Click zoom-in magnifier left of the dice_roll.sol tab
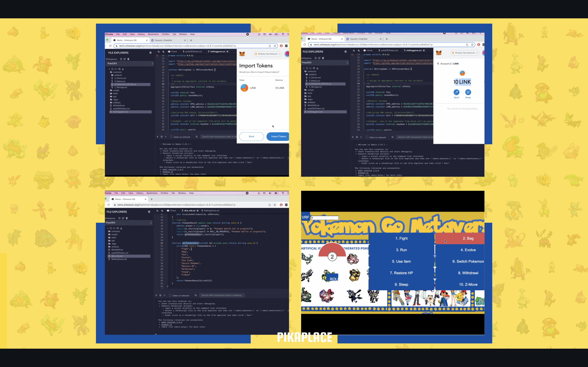588x367 pixels. pyautogui.click(x=162, y=211)
